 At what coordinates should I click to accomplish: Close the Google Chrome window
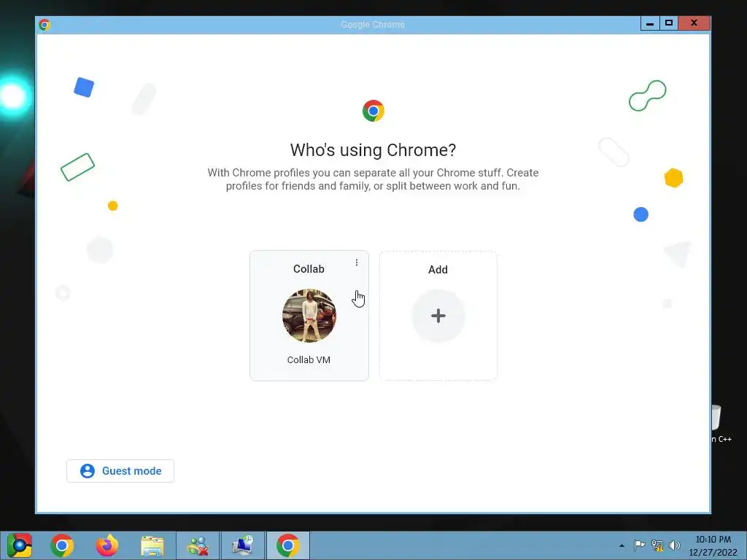[694, 23]
